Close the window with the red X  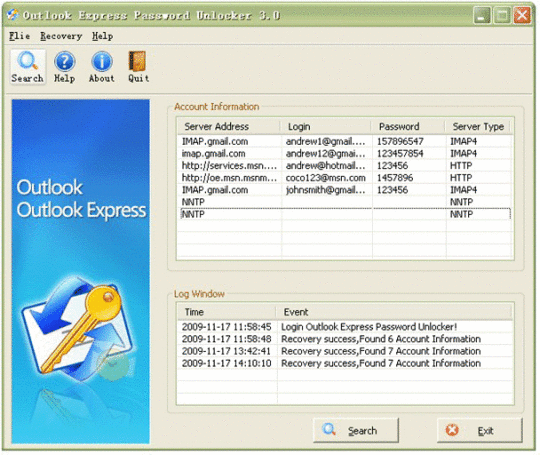point(522,15)
